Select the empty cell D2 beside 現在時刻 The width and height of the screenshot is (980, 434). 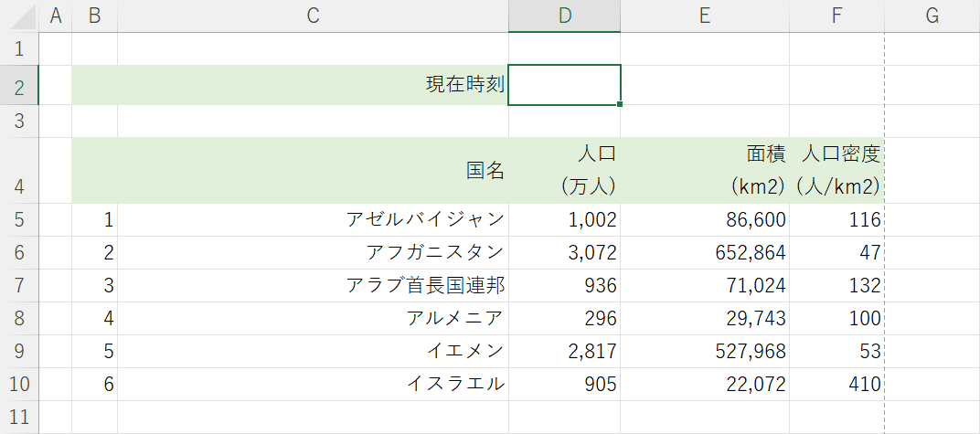click(x=564, y=85)
